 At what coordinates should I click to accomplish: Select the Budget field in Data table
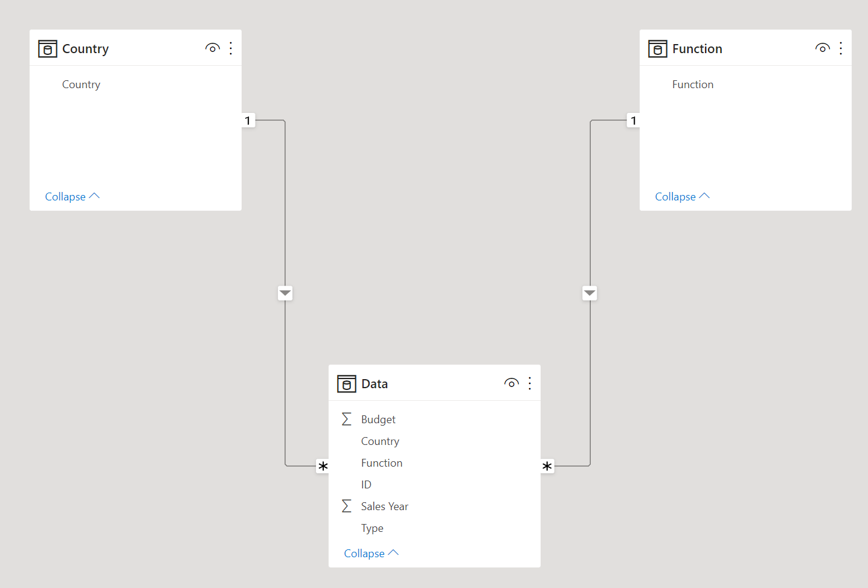(434, 420)
